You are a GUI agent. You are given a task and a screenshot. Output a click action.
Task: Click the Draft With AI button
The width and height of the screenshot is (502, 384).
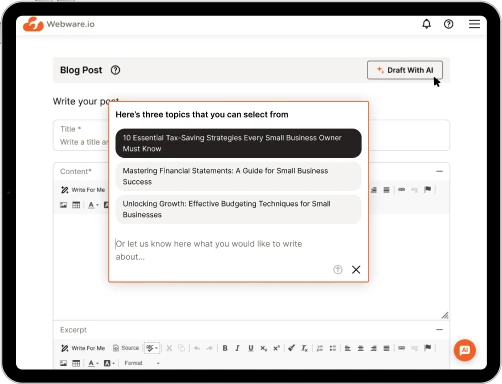405,70
